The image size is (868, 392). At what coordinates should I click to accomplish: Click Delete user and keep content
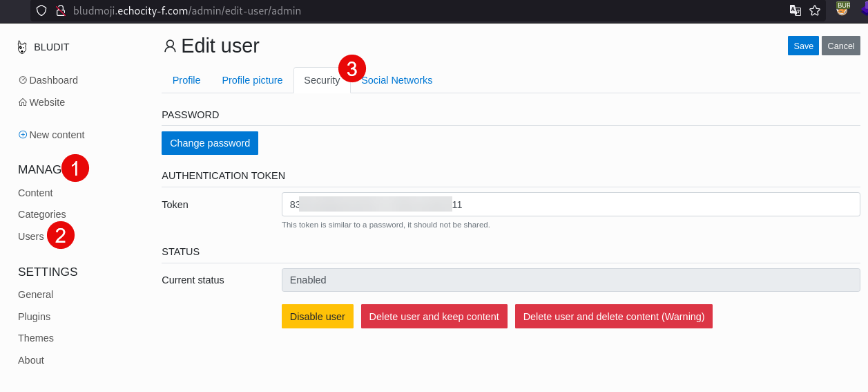click(x=434, y=317)
